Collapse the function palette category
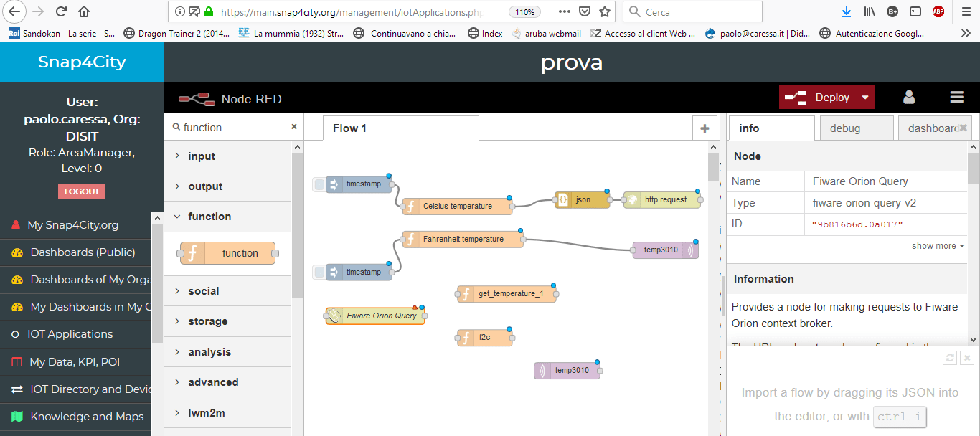Image resolution: width=980 pixels, height=436 pixels. [228, 217]
